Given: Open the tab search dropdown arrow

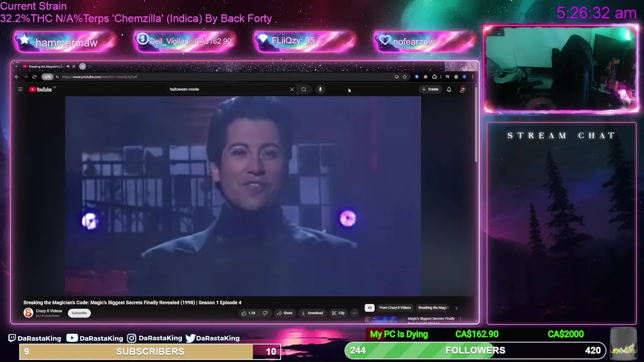Looking at the screenshot, I should pyautogui.click(x=16, y=66).
